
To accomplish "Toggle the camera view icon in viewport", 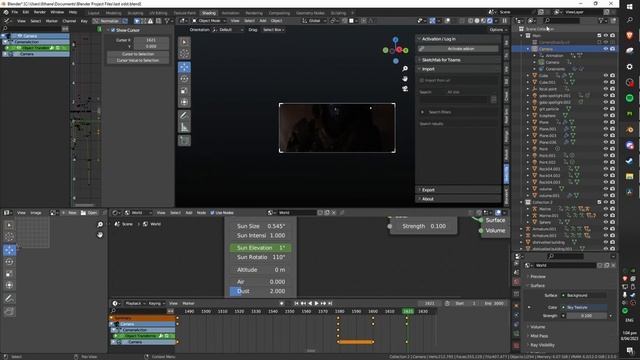I will pyautogui.click(x=405, y=88).
